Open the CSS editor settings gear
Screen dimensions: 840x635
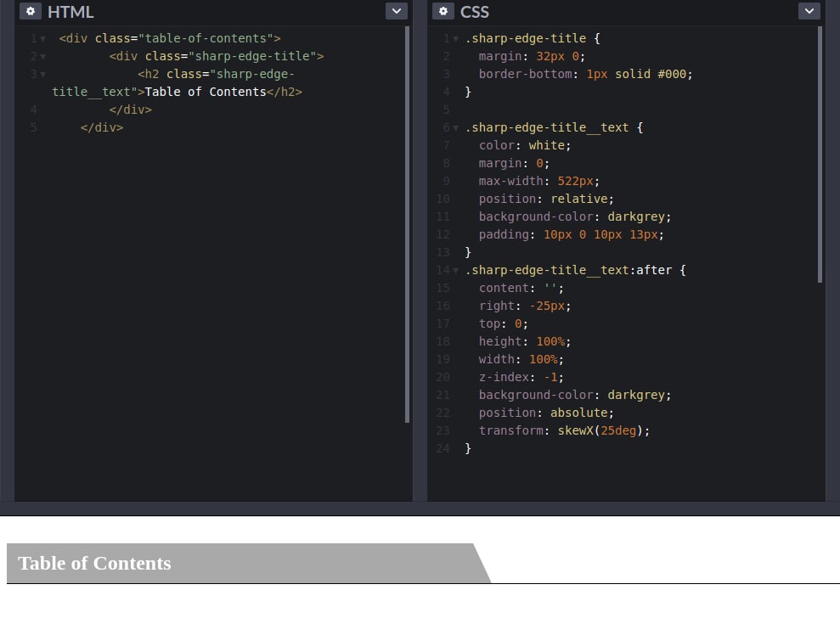(443, 11)
